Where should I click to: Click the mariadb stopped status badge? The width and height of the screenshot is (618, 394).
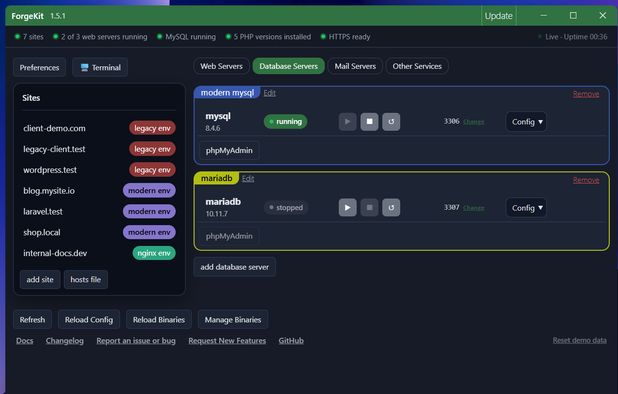[x=286, y=208]
